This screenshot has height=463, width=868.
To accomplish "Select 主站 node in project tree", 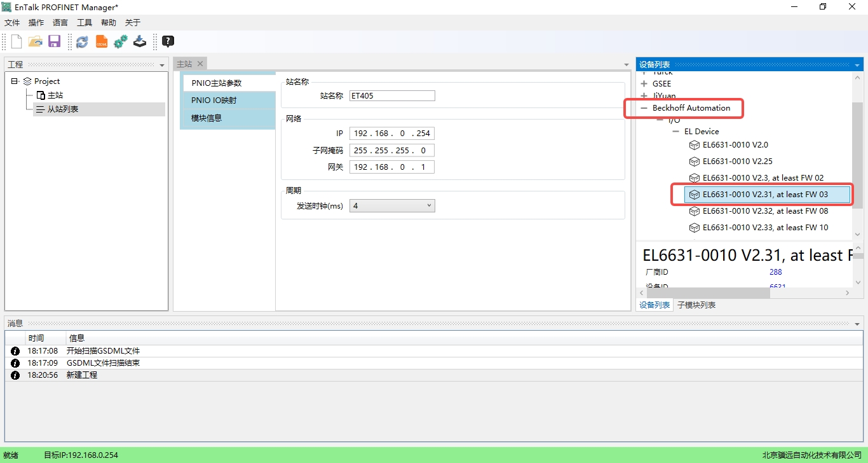I will 55,95.
